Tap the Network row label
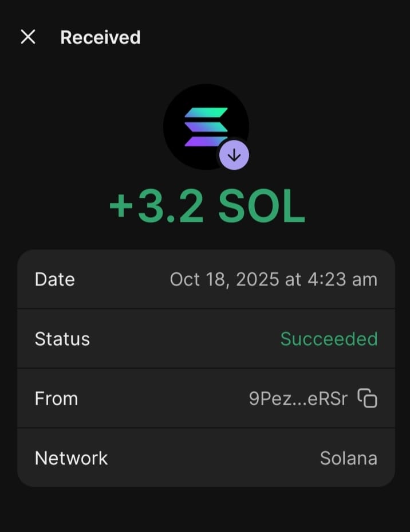This screenshot has height=532, width=410. [71, 458]
